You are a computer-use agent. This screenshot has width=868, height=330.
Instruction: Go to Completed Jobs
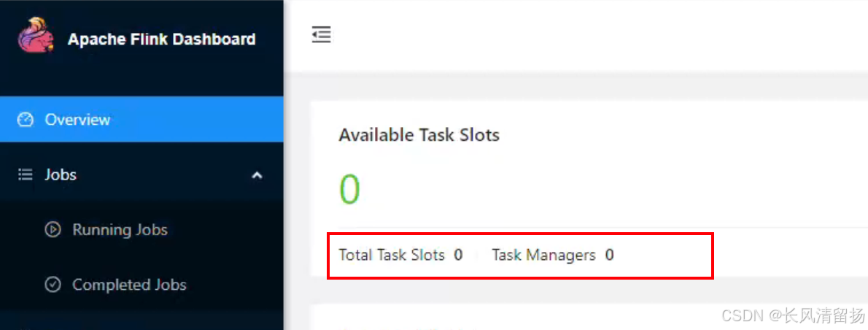pyautogui.click(x=130, y=285)
